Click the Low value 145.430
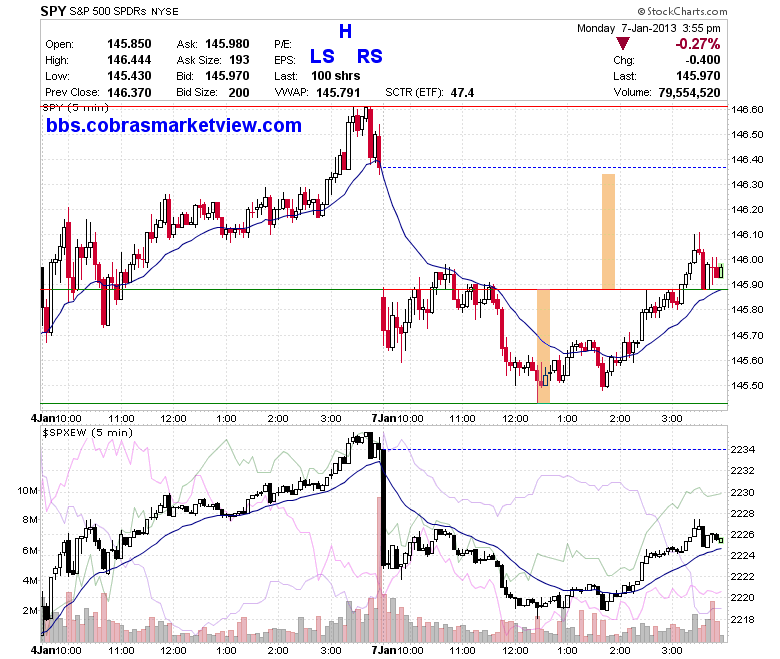Screen dimensions: 780x659 [129, 76]
